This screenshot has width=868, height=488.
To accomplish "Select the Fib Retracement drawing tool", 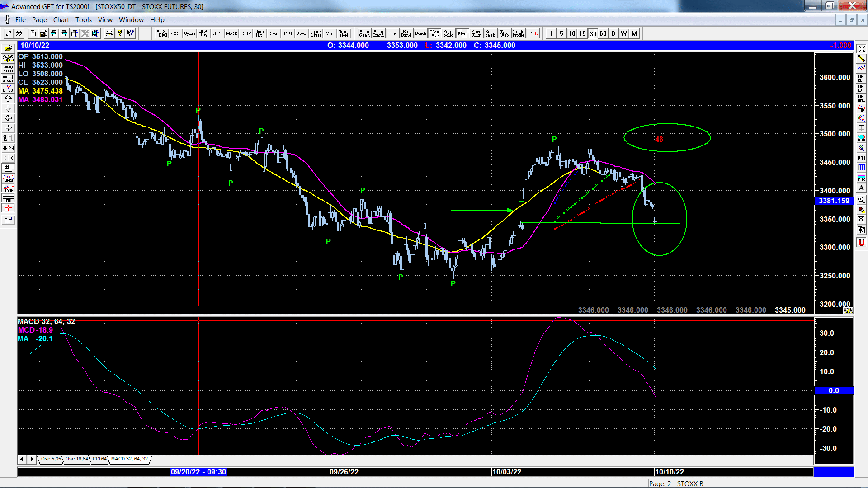I will coord(861,78).
